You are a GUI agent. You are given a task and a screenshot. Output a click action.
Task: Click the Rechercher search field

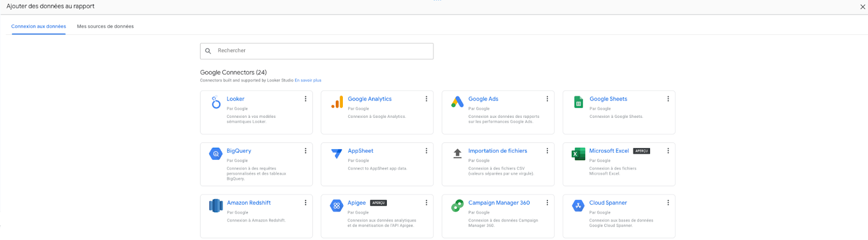[x=317, y=51]
